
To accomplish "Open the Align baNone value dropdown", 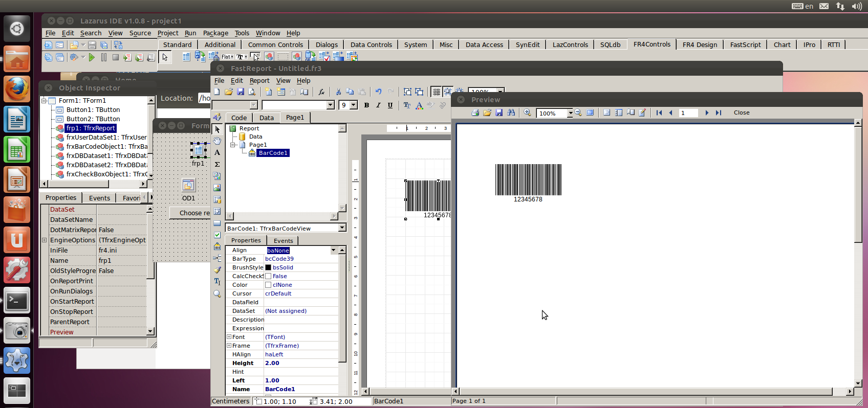I will click(x=334, y=250).
